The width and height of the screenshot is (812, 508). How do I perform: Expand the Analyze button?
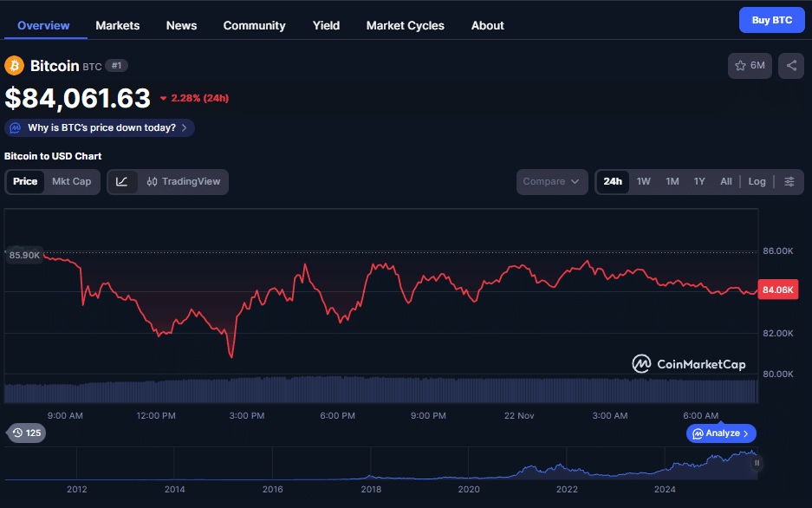click(722, 433)
